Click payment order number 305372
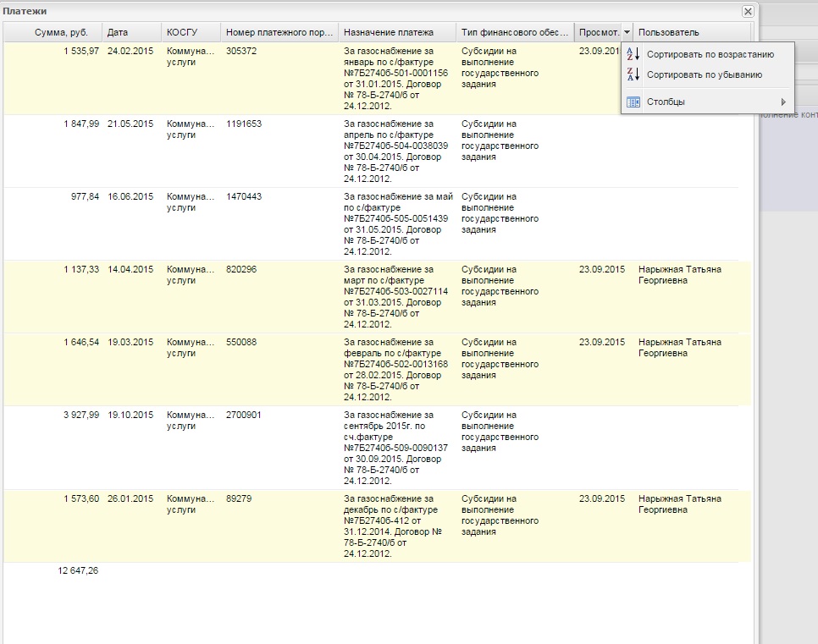The width and height of the screenshot is (818, 644). point(241,51)
